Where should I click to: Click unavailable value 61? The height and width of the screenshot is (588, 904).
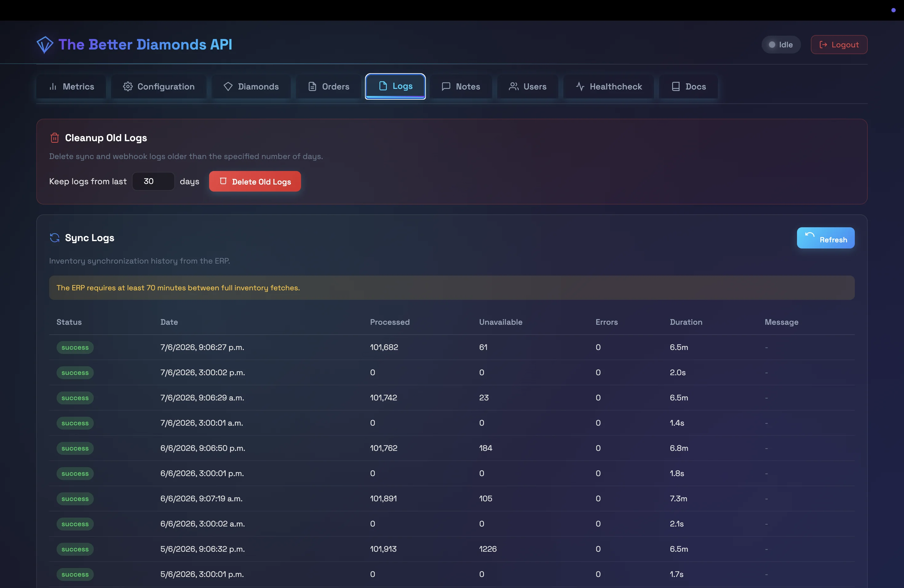[x=483, y=347]
